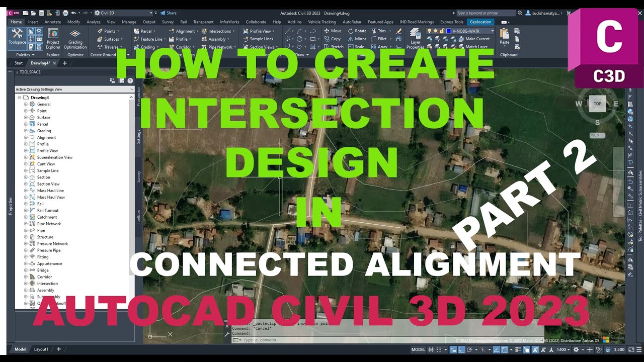This screenshot has height=362, width=644.
Task: Click the ViewCube TOP face
Action: pos(597,104)
